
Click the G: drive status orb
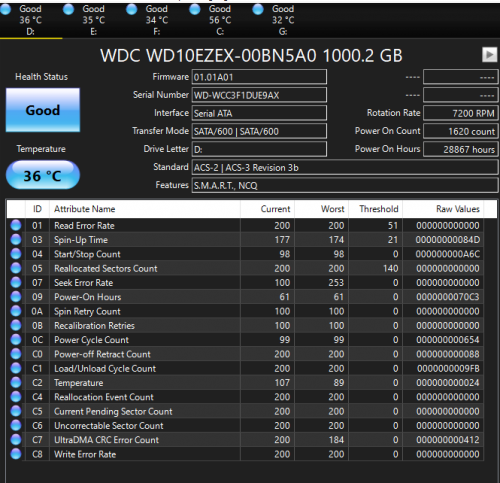258,9
